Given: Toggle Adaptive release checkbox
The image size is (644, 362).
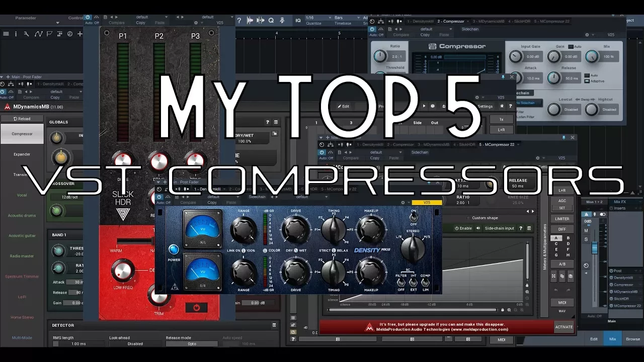Looking at the screenshot, I should [x=587, y=81].
